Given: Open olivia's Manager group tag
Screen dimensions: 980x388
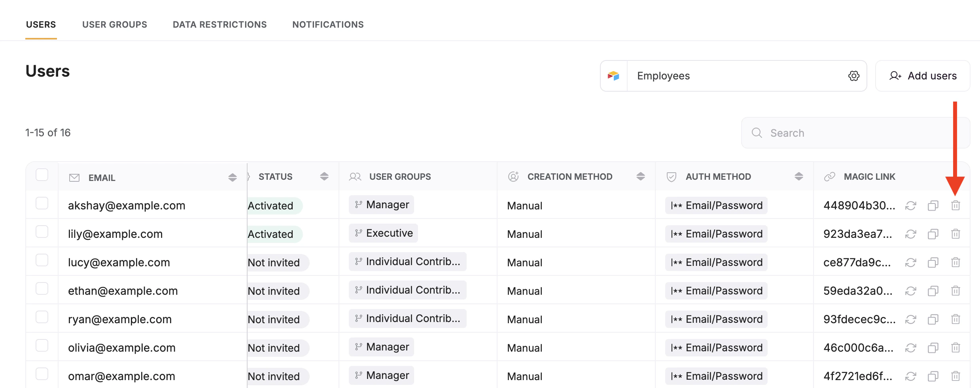Looking at the screenshot, I should (x=381, y=347).
